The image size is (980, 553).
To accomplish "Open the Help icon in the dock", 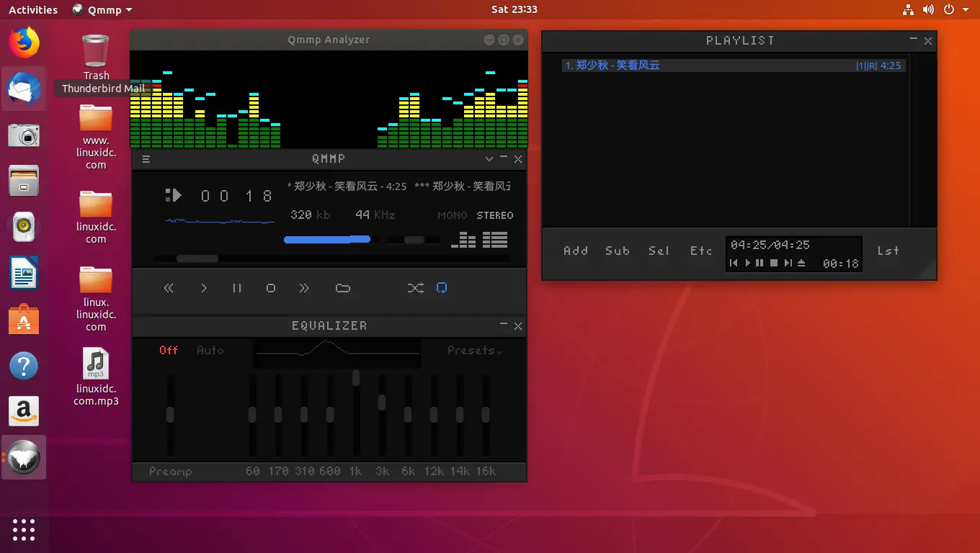I will (x=24, y=367).
